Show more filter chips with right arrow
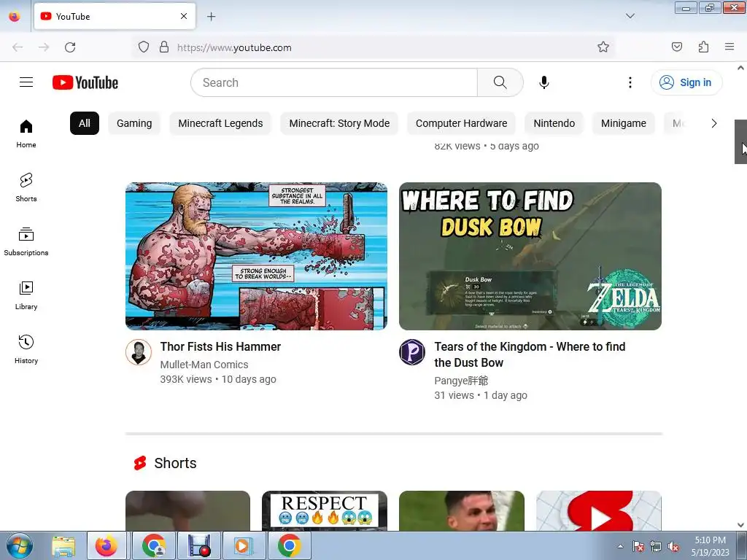The height and width of the screenshot is (560, 747). 713,123
